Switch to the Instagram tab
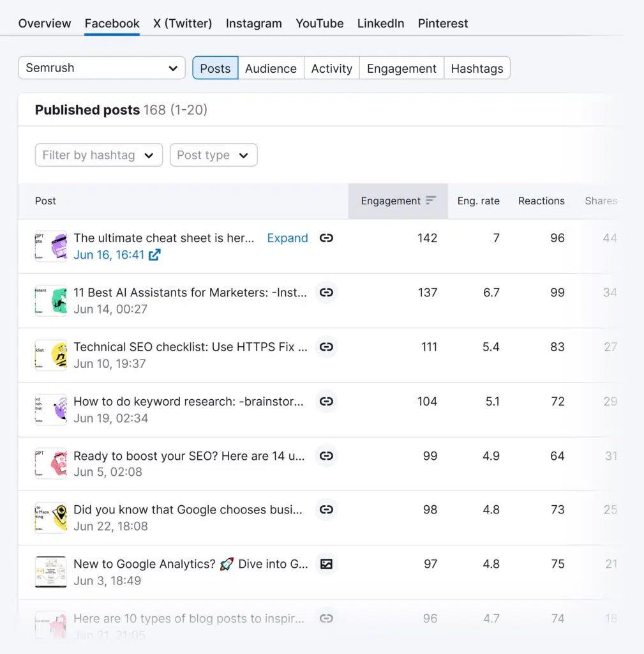Image resolution: width=644 pixels, height=654 pixels. (x=253, y=24)
